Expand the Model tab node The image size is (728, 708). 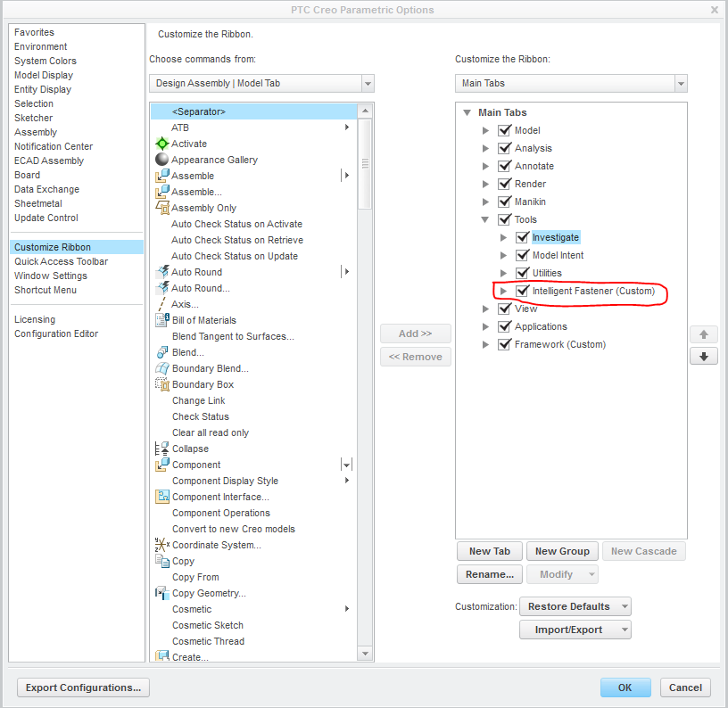pos(485,130)
